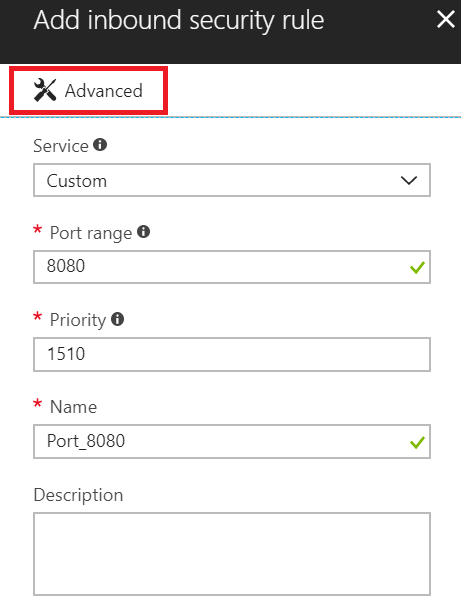Show the Priority info icon
Screen dimensions: 461x609
[118, 319]
